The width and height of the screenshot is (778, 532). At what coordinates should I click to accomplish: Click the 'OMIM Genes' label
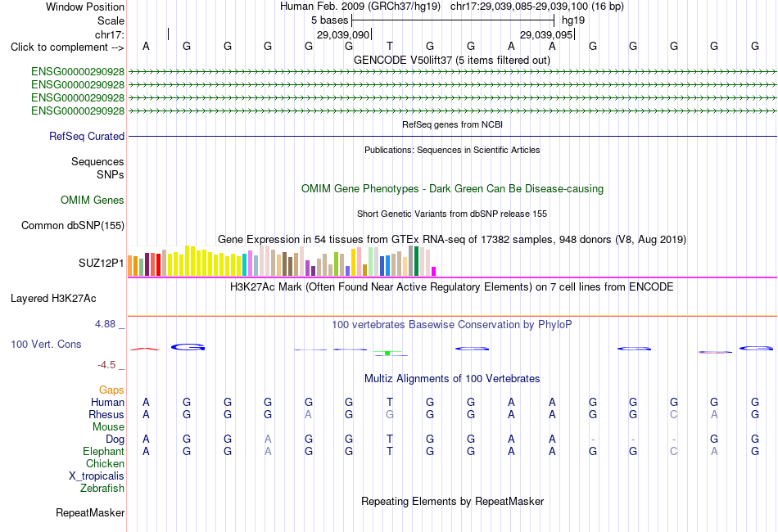point(92,200)
